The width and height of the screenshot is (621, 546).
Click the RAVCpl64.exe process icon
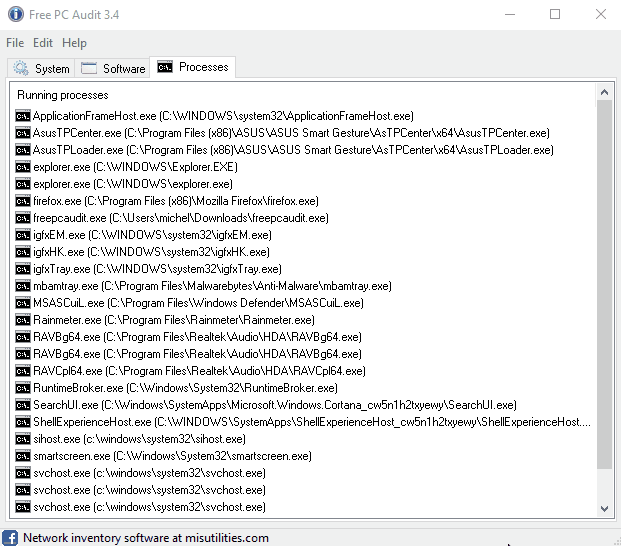coord(23,371)
